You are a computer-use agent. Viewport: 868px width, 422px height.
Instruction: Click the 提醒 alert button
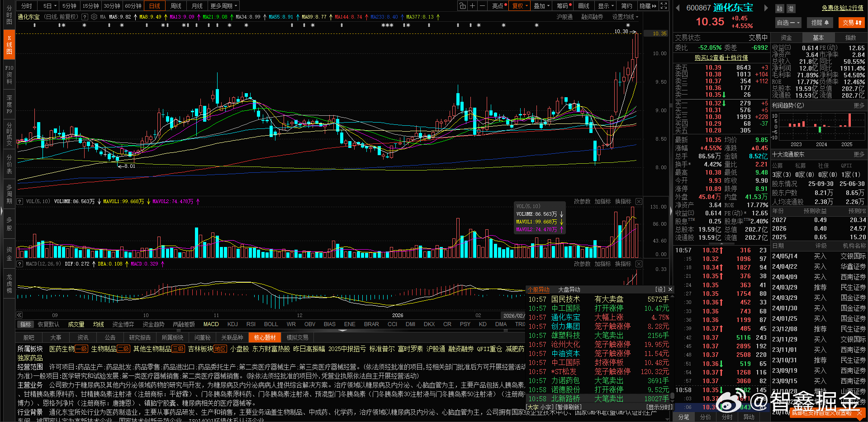point(820,23)
